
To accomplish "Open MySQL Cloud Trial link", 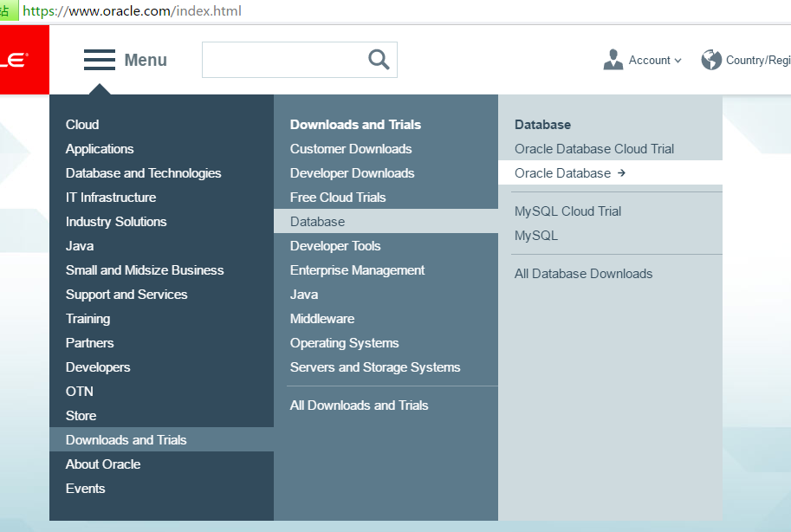I will (567, 211).
